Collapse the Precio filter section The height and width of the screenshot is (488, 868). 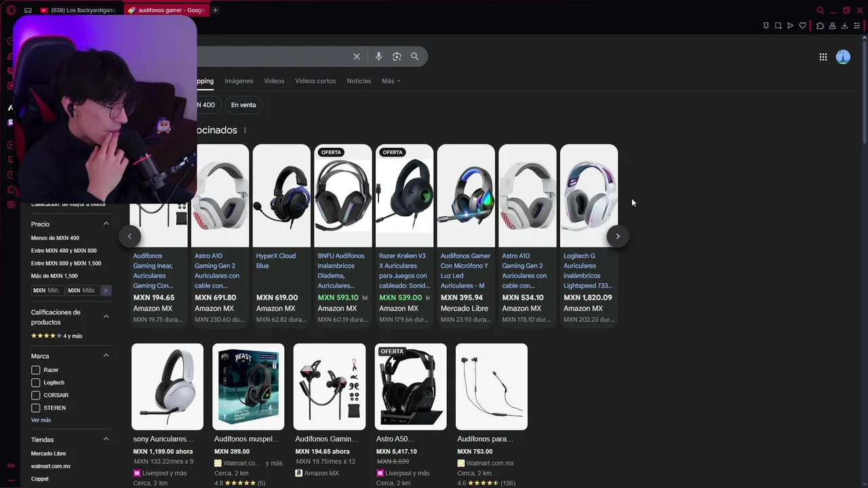pyautogui.click(x=106, y=224)
